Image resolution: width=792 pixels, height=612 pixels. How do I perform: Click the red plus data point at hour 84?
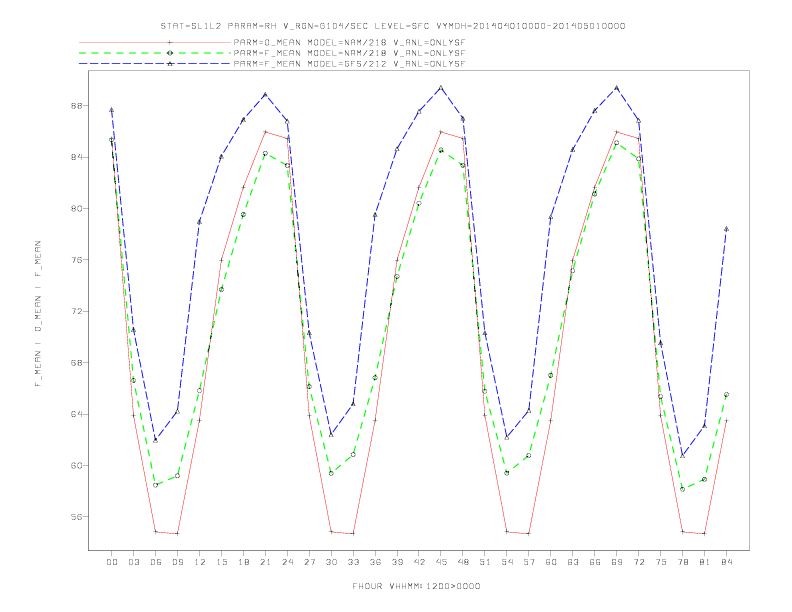(x=726, y=420)
